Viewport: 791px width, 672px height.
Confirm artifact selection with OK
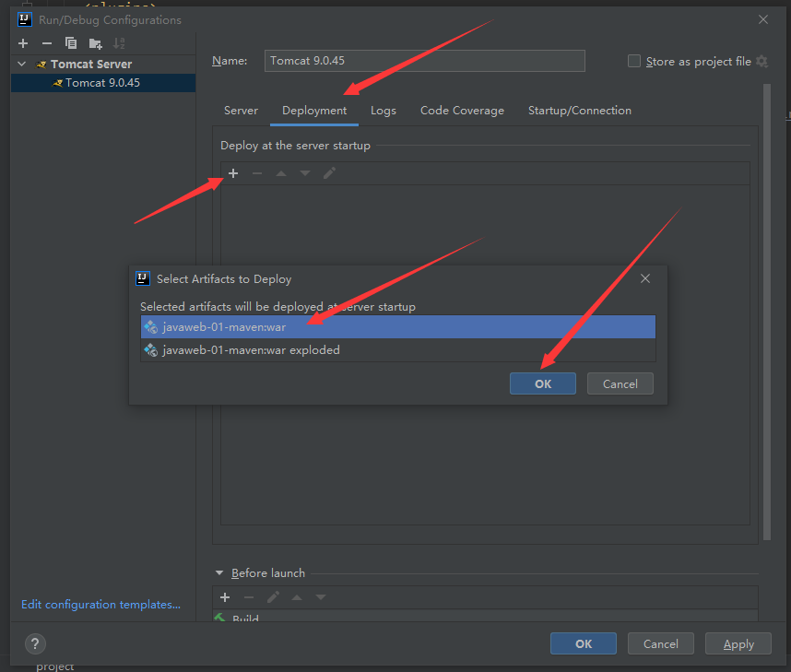(543, 383)
